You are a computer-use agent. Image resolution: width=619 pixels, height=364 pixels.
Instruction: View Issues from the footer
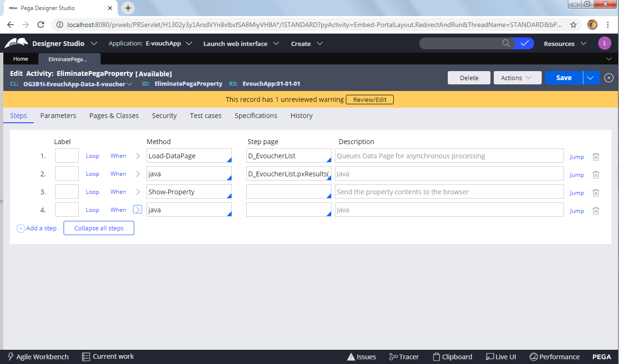point(361,356)
